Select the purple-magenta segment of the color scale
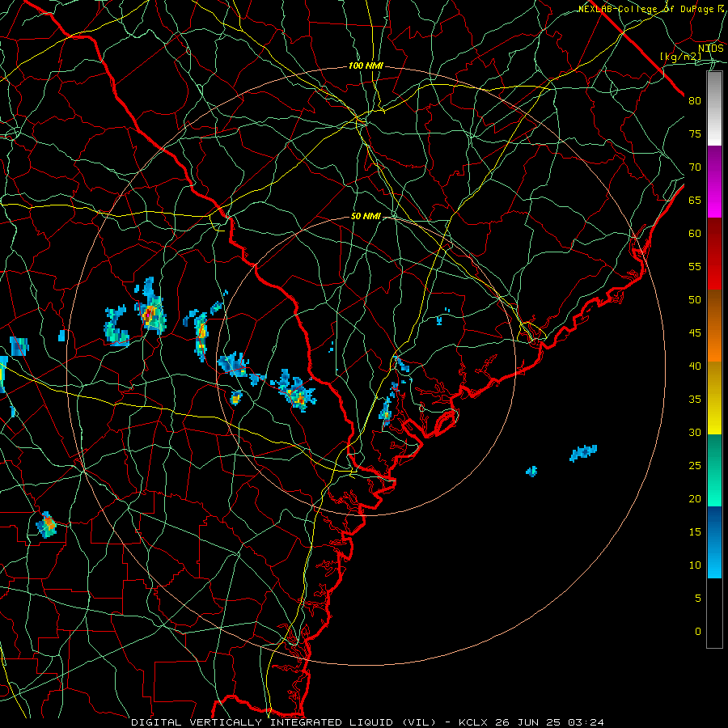Image resolution: width=728 pixels, height=728 pixels. [x=714, y=182]
